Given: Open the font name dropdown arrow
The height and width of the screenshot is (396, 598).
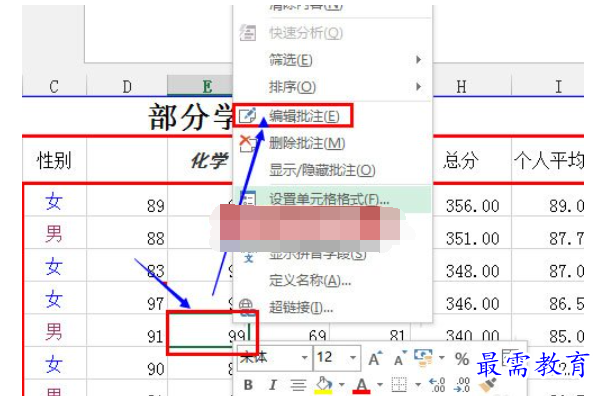Looking at the screenshot, I should click(304, 358).
